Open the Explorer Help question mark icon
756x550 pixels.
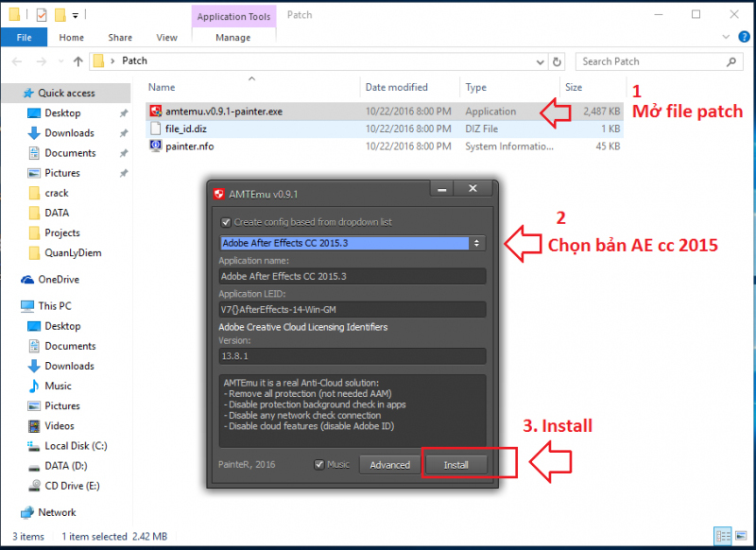(745, 37)
